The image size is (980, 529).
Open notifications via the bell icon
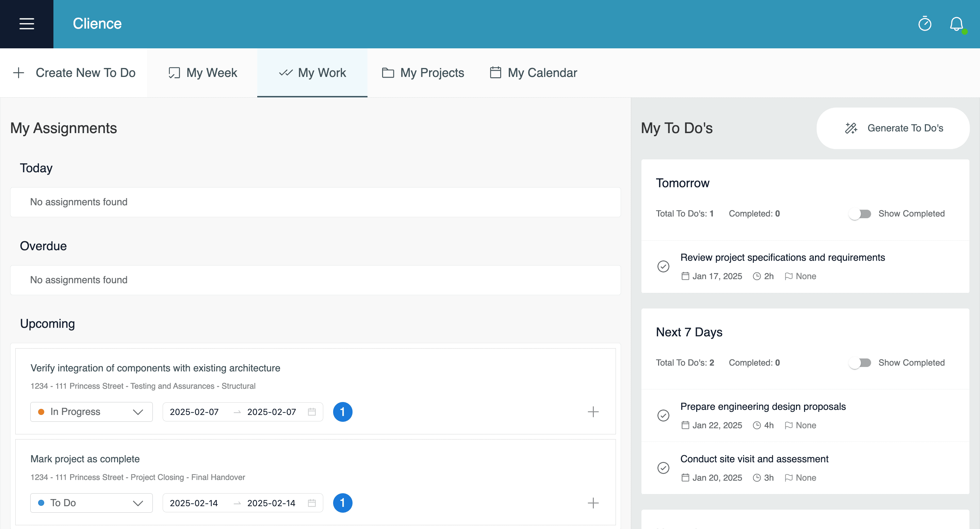[957, 24]
